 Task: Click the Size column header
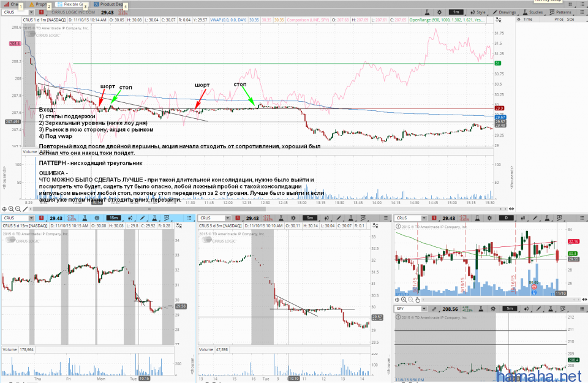click(570, 19)
